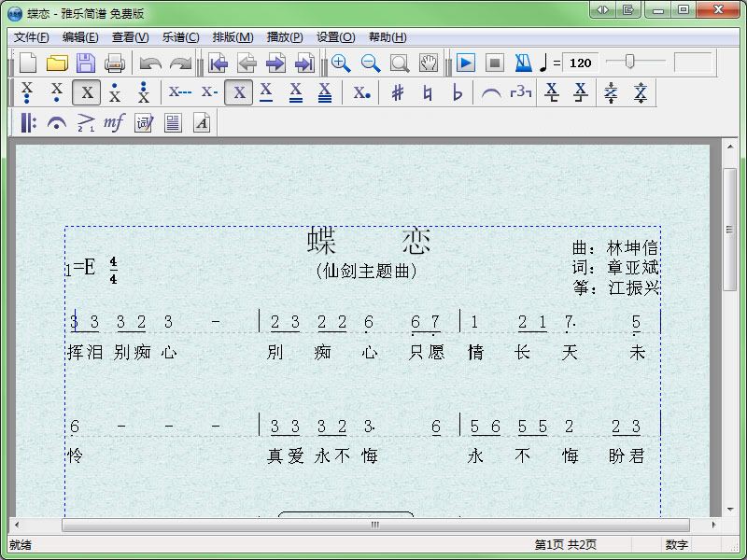
Task: Open the 编辑(E) menu
Action: [80, 37]
